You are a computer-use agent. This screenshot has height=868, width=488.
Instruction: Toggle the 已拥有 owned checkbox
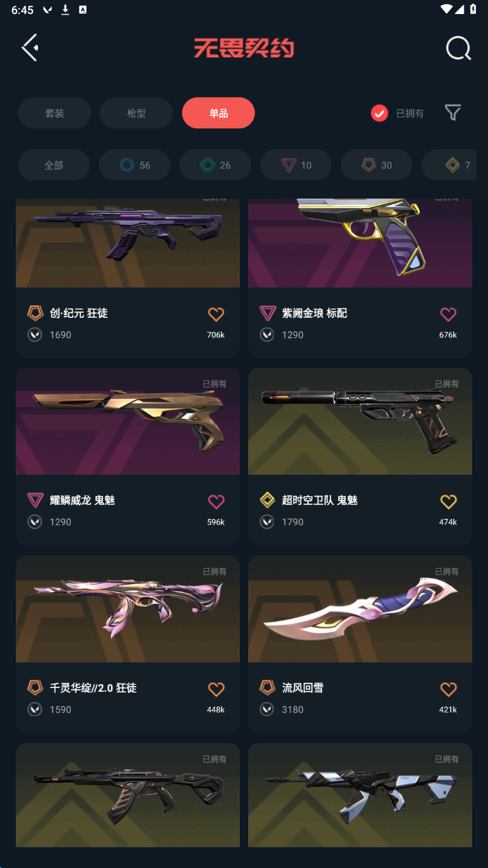pyautogui.click(x=380, y=113)
